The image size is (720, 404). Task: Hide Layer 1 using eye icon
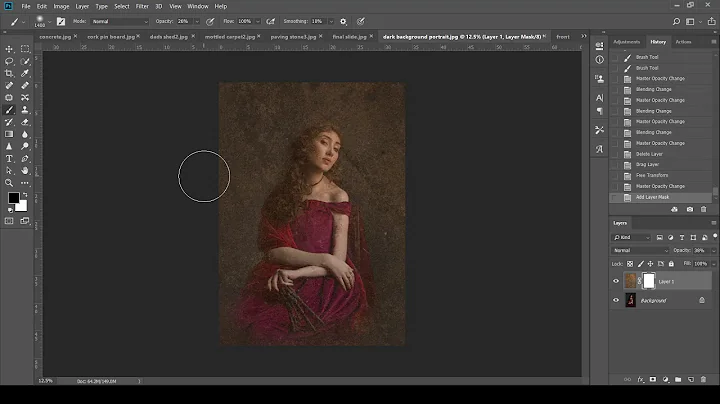tap(615, 282)
